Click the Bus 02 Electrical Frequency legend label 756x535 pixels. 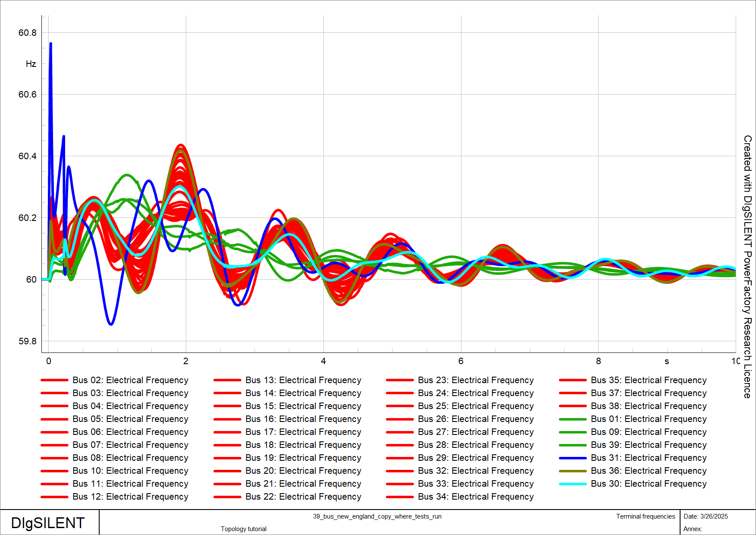click(130, 380)
